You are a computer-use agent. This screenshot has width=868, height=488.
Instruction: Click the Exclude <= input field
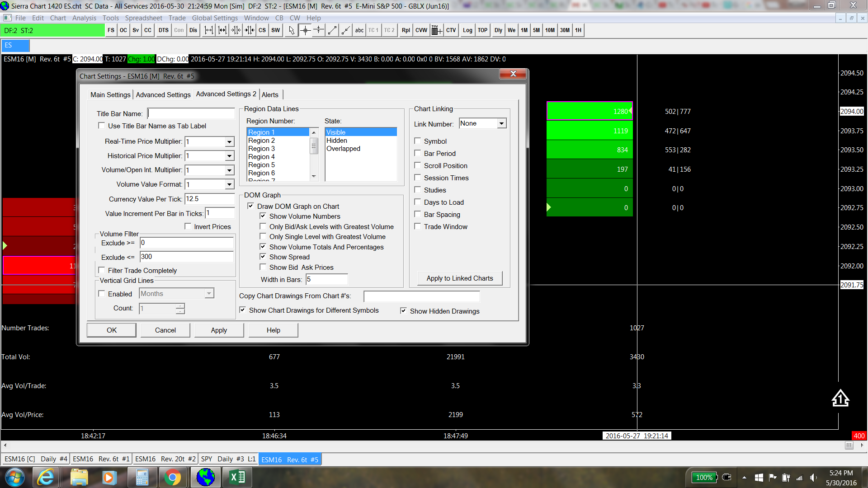pyautogui.click(x=186, y=257)
